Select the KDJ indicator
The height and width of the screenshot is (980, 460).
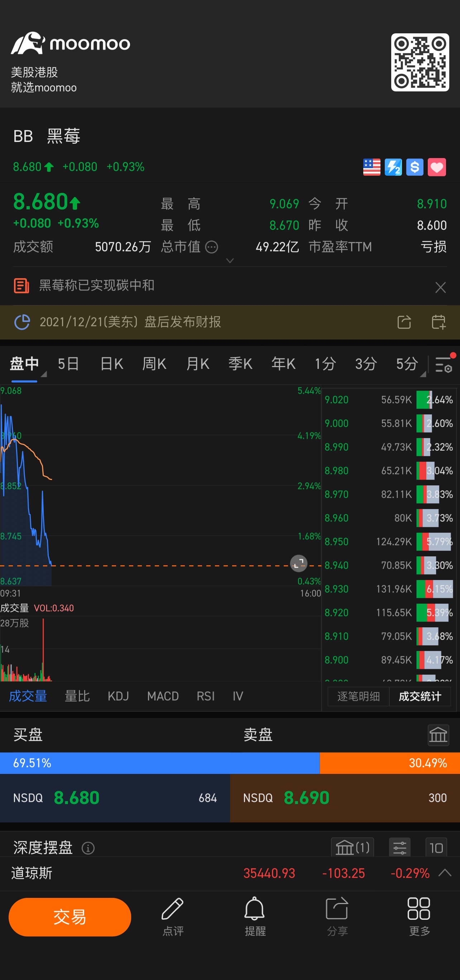[x=118, y=696]
